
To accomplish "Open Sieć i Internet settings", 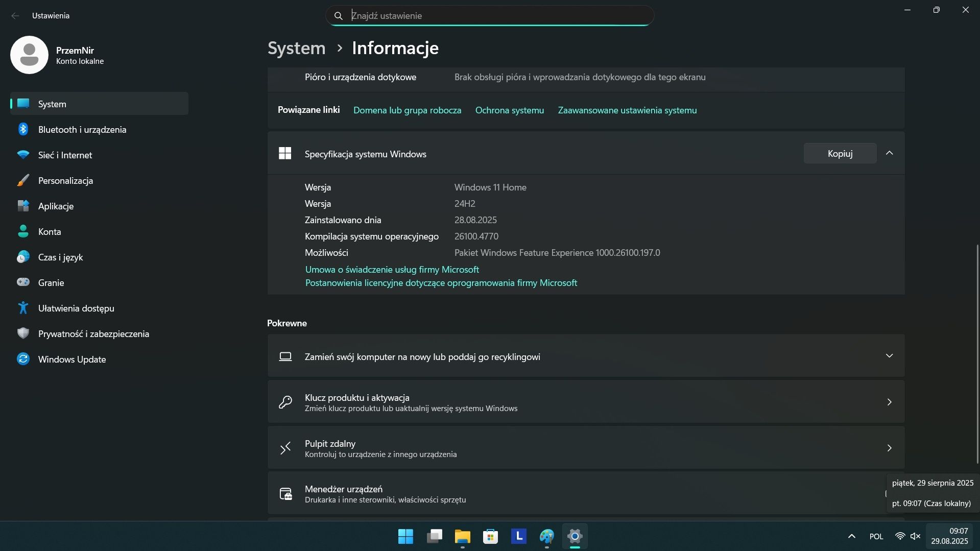I will coord(99,155).
